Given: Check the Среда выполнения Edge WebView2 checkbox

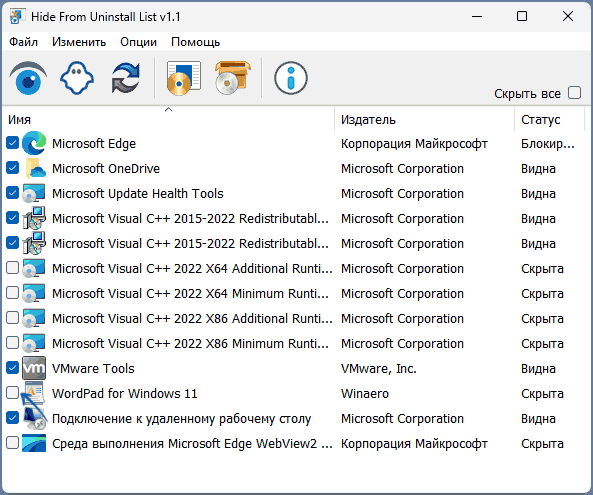Looking at the screenshot, I should click(x=12, y=442).
